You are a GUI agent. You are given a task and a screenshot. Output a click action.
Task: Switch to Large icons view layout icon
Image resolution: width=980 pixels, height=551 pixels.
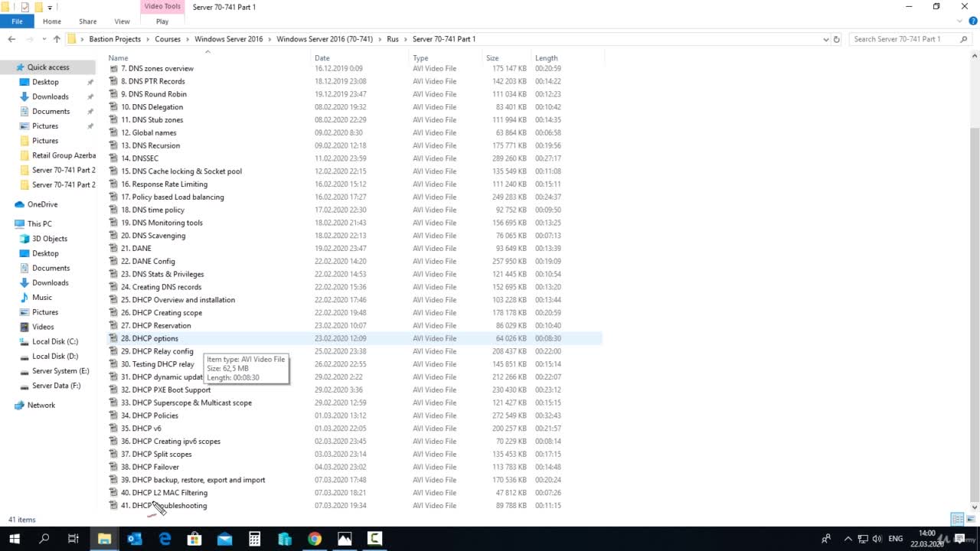click(969, 520)
